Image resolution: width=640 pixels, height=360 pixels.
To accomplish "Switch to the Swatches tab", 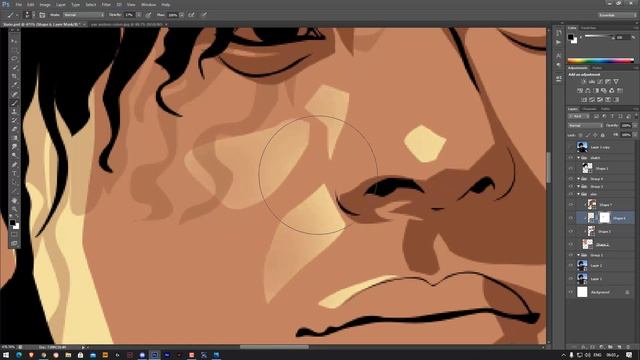I will (x=588, y=28).
